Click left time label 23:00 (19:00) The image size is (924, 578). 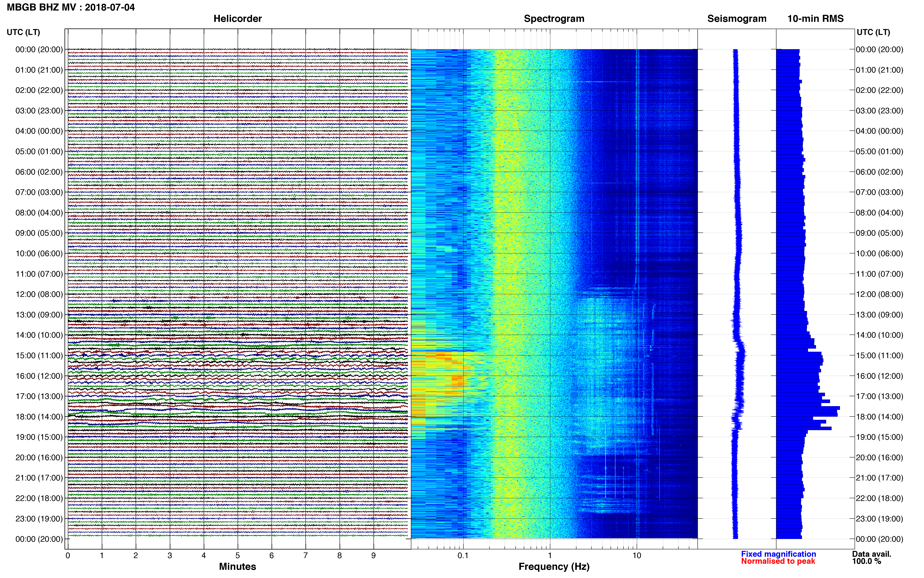[x=39, y=519]
